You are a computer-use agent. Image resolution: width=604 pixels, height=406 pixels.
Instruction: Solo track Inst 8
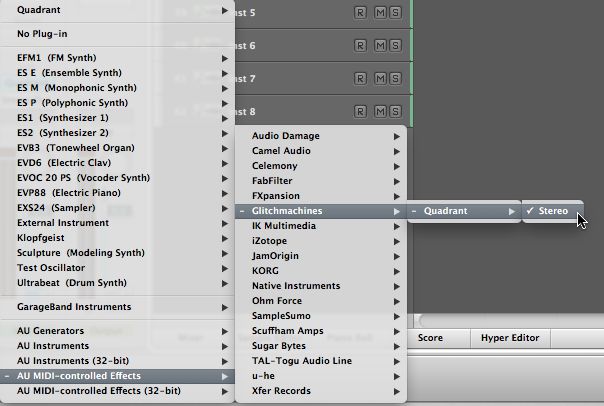[395, 112]
